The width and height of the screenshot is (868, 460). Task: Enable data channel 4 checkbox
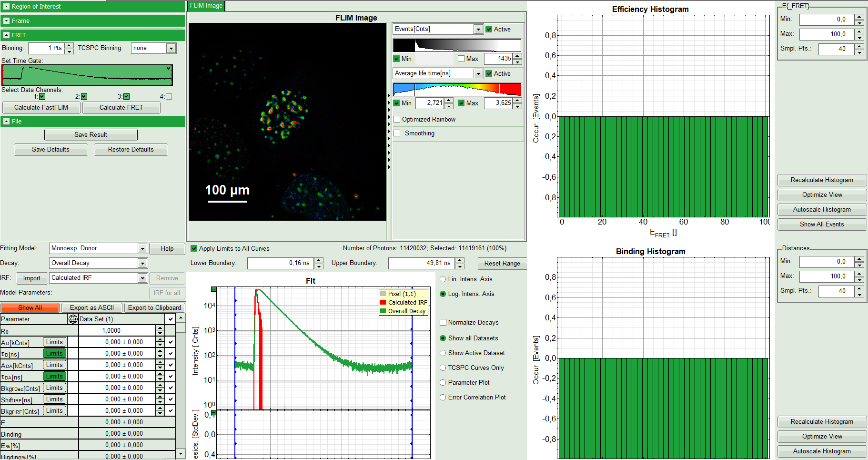[x=169, y=96]
